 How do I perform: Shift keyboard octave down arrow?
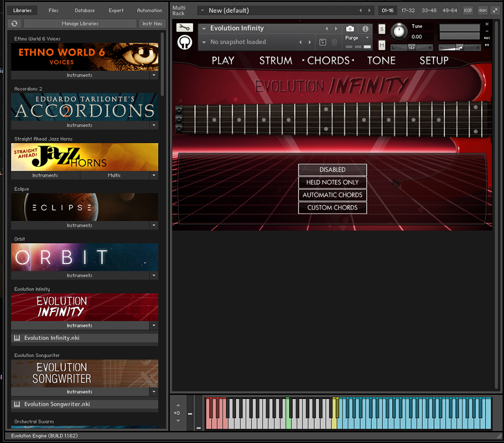(x=178, y=421)
